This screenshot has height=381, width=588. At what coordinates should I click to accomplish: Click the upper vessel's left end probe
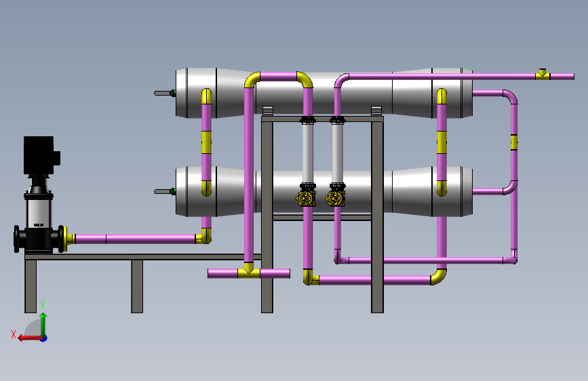[x=165, y=93]
